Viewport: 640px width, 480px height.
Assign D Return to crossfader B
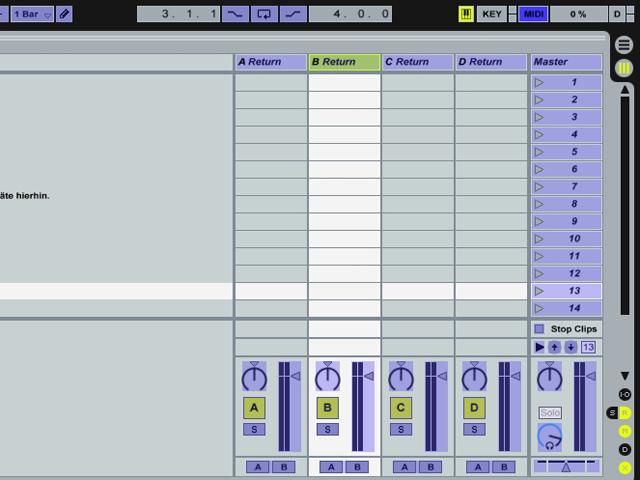pyautogui.click(x=504, y=467)
